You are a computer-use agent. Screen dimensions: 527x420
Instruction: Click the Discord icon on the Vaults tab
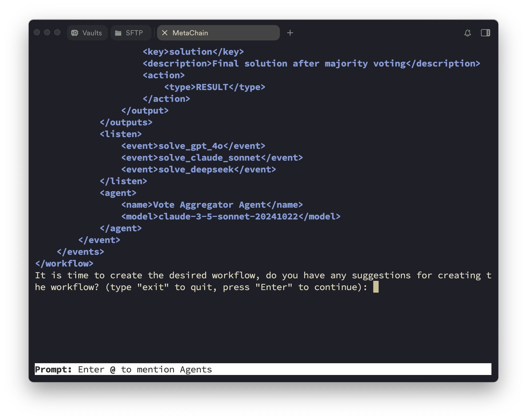pos(74,32)
